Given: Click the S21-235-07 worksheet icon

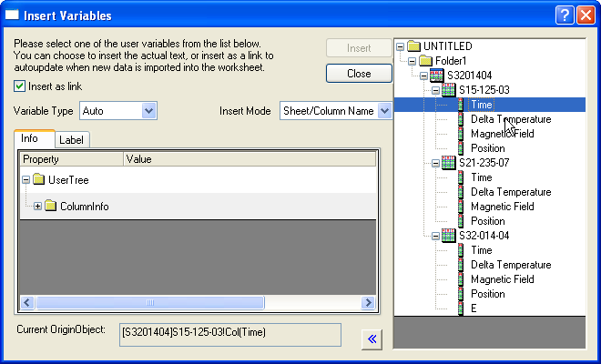Looking at the screenshot, I should (x=448, y=163).
